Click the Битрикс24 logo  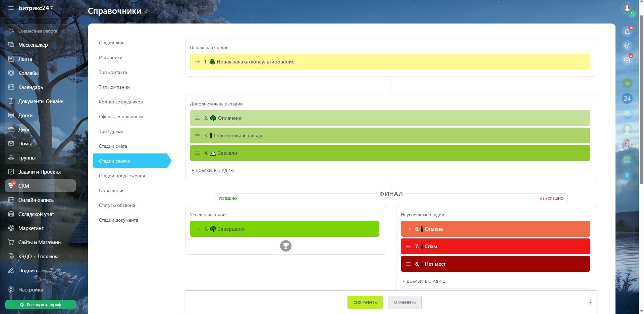point(36,8)
